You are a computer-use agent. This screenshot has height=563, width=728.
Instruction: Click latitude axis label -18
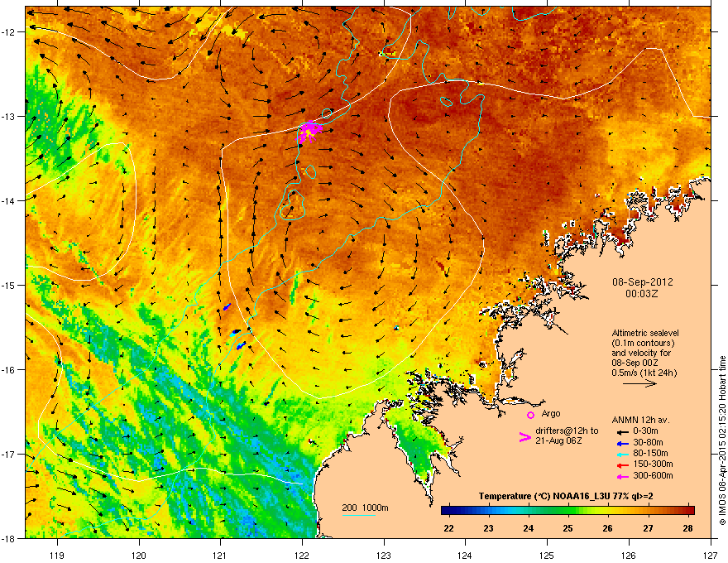point(9,538)
